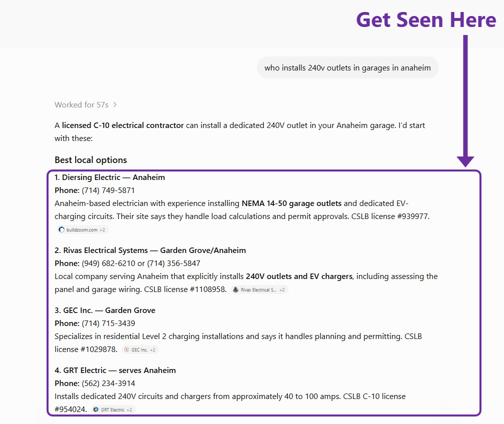
Task: Click the buildzoom.com favicon icon
Action: coord(62,229)
